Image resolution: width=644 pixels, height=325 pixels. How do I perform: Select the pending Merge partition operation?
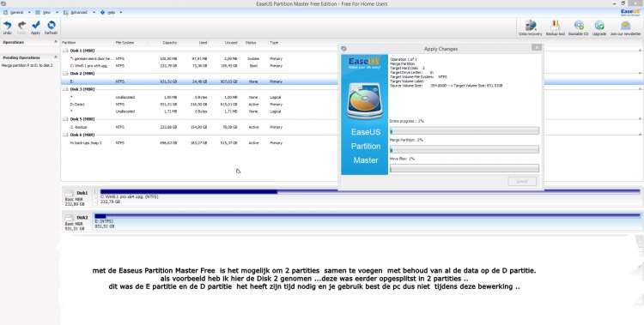[x=27, y=65]
